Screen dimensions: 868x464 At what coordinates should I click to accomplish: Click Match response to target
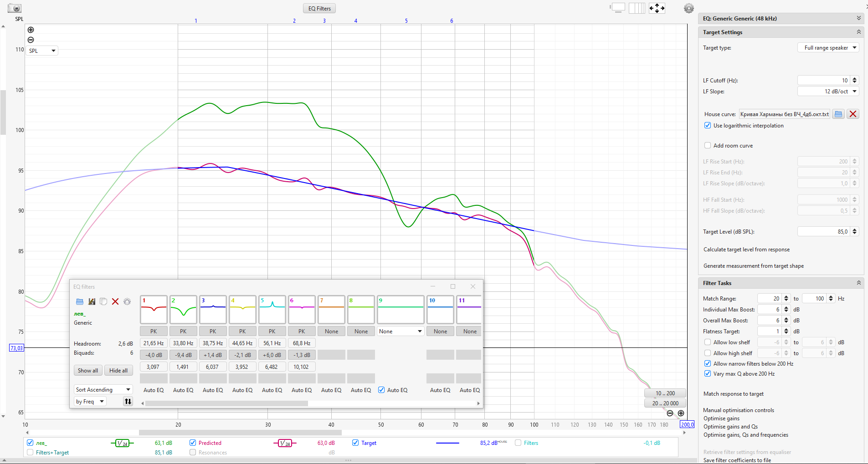coord(733,394)
